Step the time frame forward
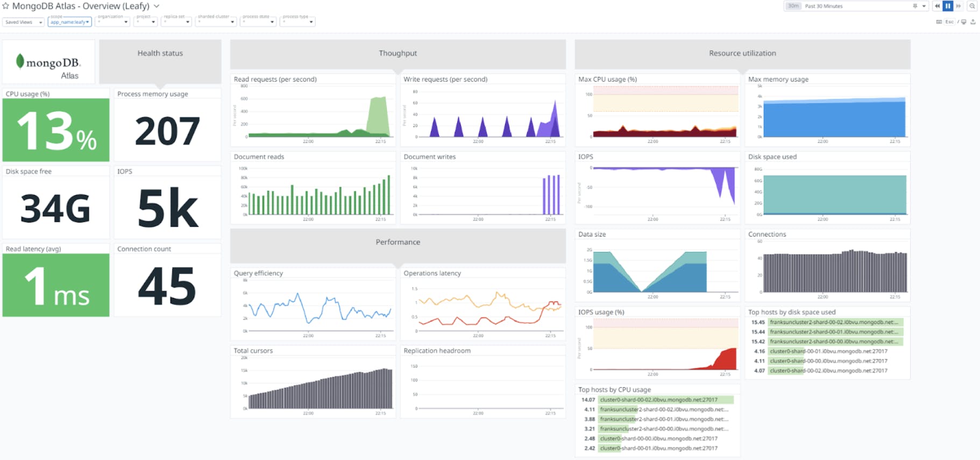Viewport: 980px width, 460px height. coord(958,6)
